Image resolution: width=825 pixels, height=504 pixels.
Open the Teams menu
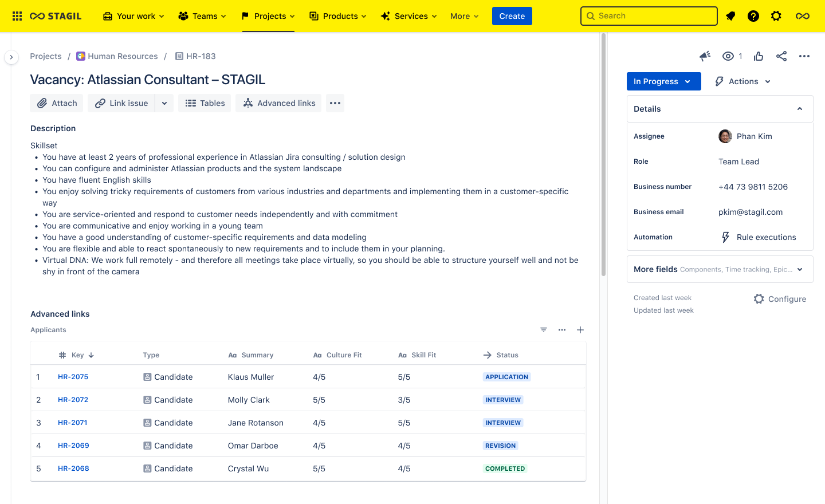tap(202, 16)
